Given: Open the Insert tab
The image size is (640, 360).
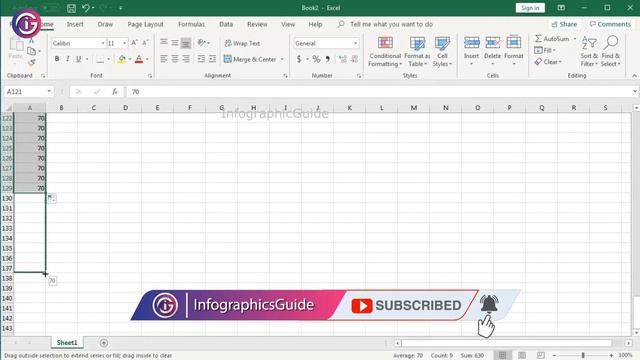Looking at the screenshot, I should pyautogui.click(x=75, y=24).
